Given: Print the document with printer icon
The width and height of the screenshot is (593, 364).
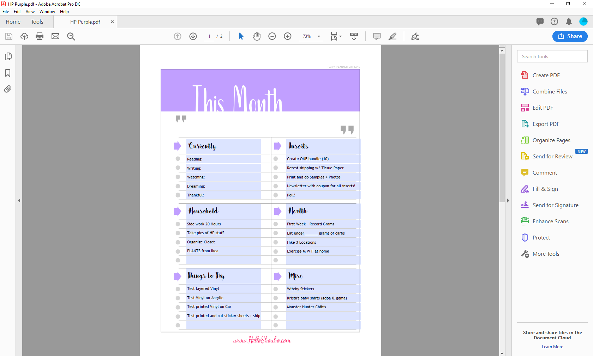Looking at the screenshot, I should pyautogui.click(x=40, y=36).
